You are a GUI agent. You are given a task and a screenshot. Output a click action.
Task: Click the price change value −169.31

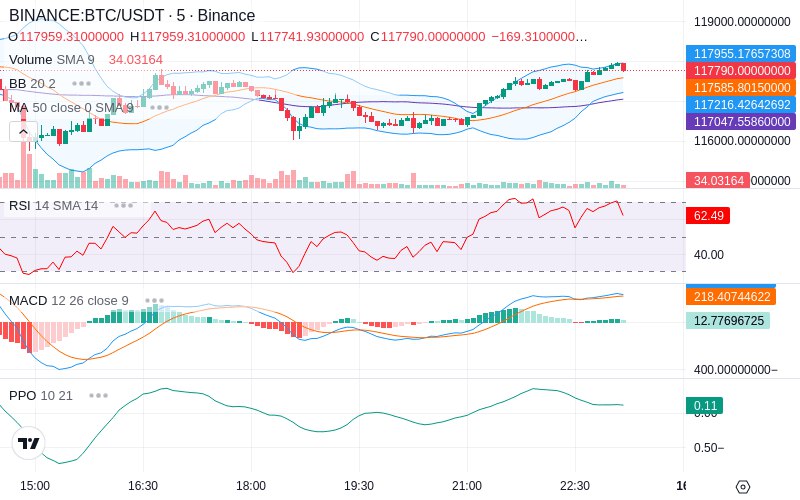539,37
